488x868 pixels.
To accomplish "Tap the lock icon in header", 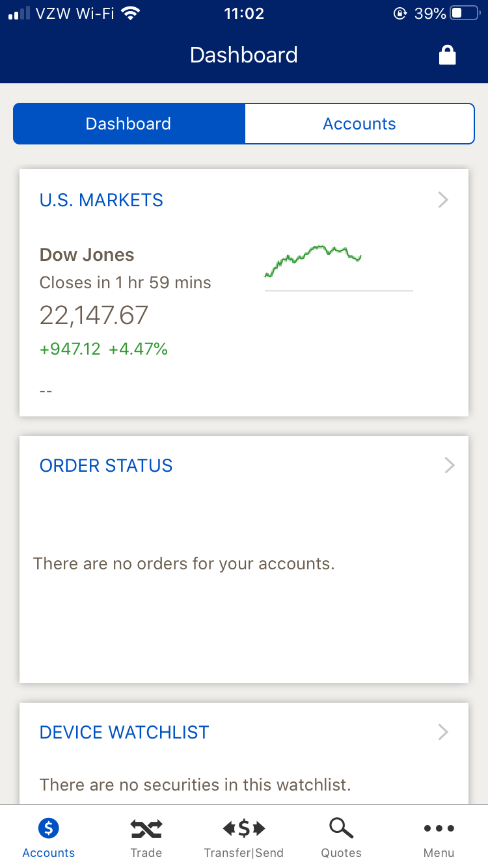I will pos(447,55).
